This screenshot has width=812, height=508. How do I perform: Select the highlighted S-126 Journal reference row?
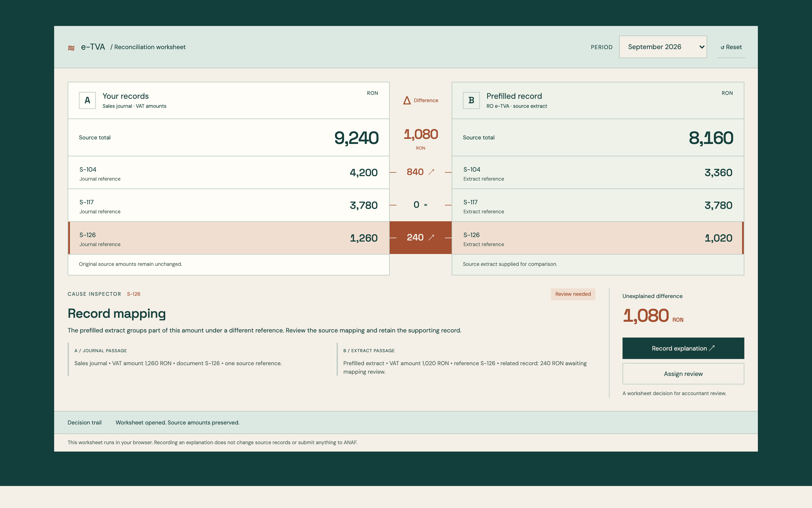point(228,238)
